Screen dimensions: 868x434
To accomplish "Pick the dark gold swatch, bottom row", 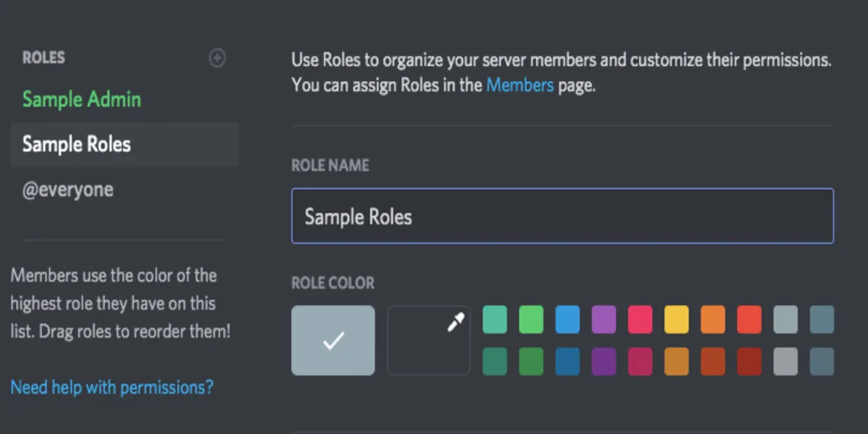I will click(676, 362).
